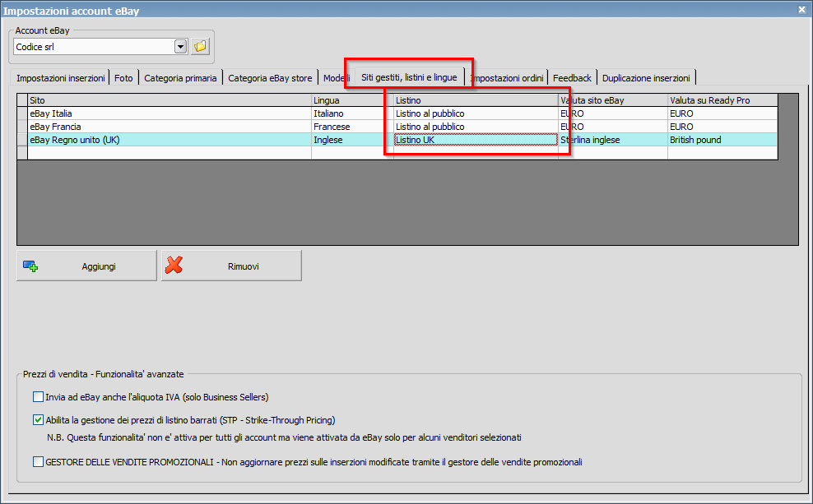Go to Impostazioni ordini tab
Viewport: 813px width, 504px height.
pyautogui.click(x=507, y=78)
